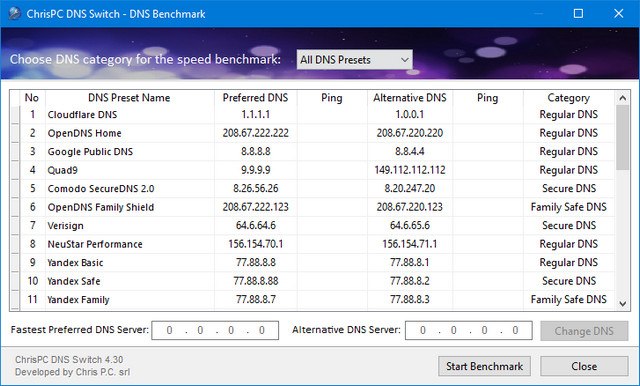Click the 64.6.64.6 cell
640x386 pixels.
[x=256, y=225]
